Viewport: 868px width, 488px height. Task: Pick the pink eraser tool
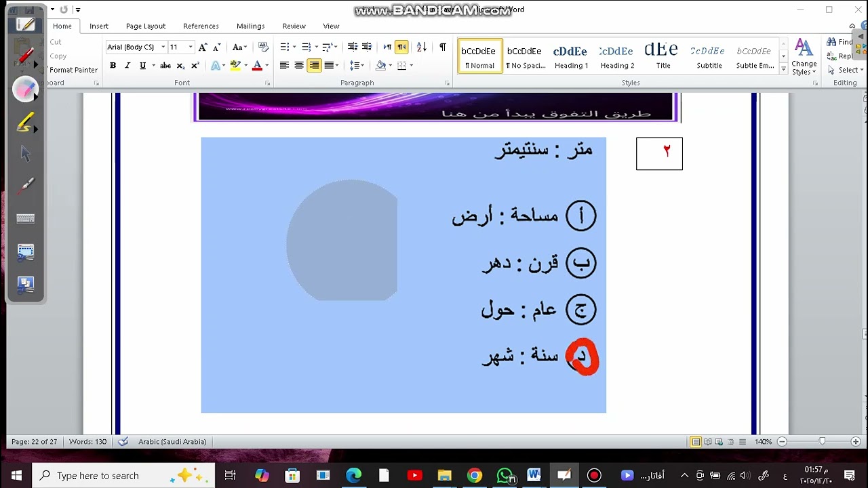click(x=26, y=89)
